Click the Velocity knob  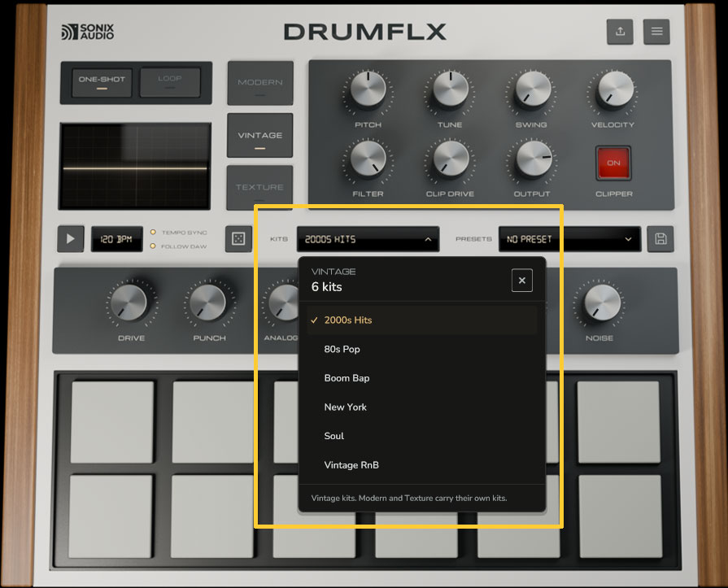615,89
